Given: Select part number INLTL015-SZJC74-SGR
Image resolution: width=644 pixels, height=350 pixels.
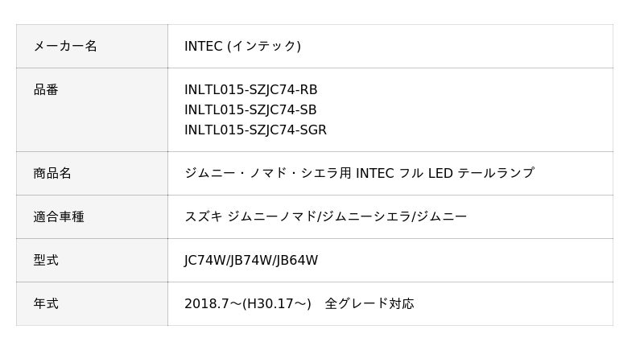Looking at the screenshot, I should pos(255,130).
